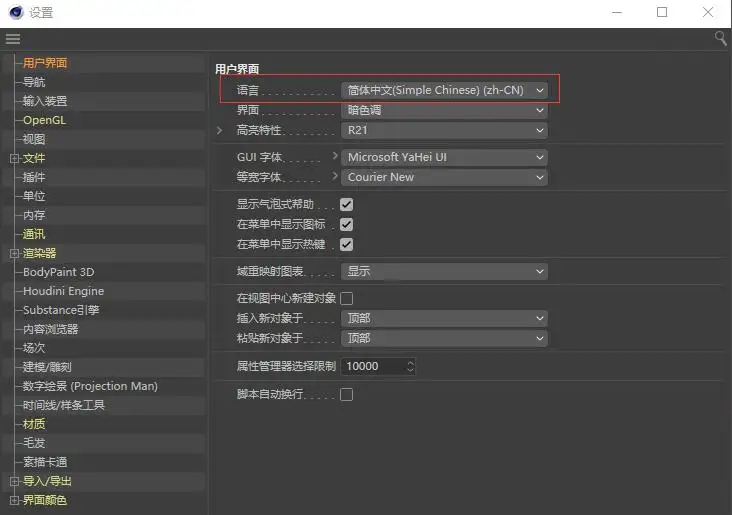The image size is (732, 515).
Task: Select 材质 in the sidebar
Action: (x=34, y=424)
